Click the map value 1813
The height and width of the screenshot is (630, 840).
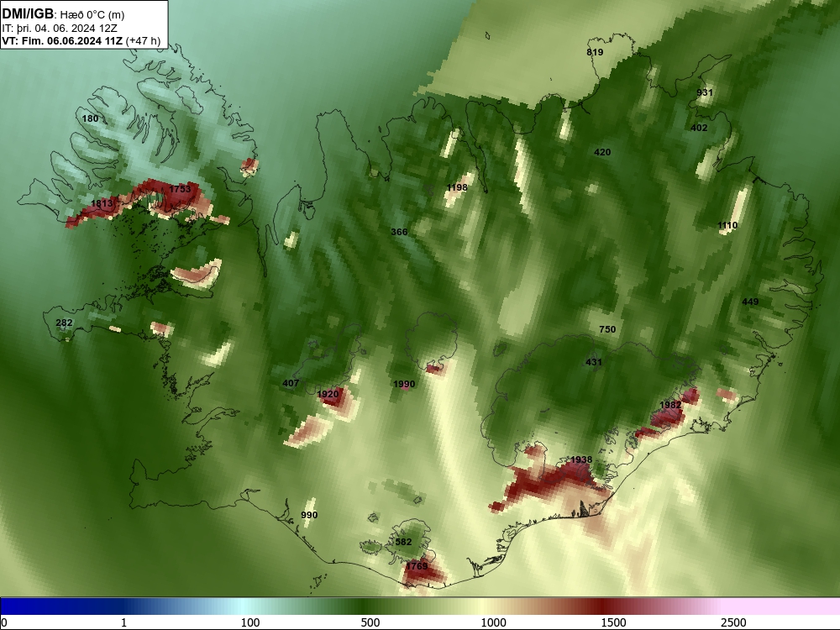(102, 203)
